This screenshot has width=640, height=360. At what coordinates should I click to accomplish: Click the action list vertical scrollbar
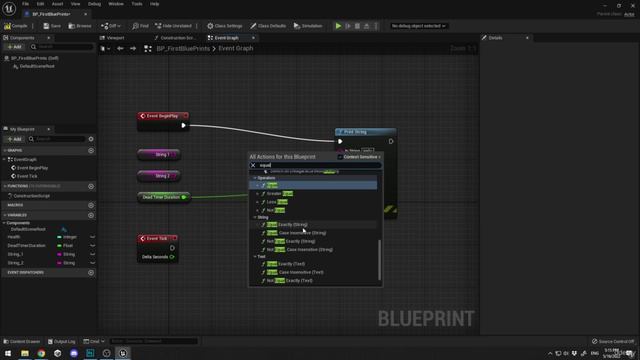tap(380, 260)
